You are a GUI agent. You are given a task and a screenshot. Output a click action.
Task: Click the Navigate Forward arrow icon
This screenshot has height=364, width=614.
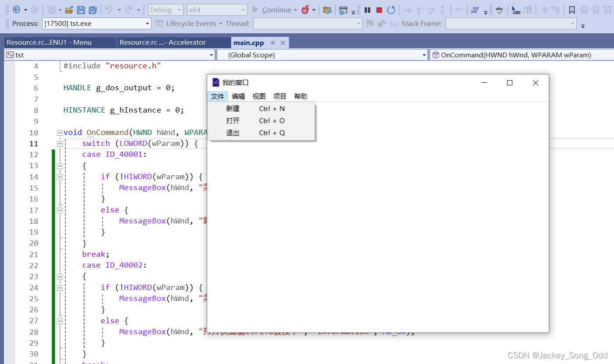(x=34, y=10)
